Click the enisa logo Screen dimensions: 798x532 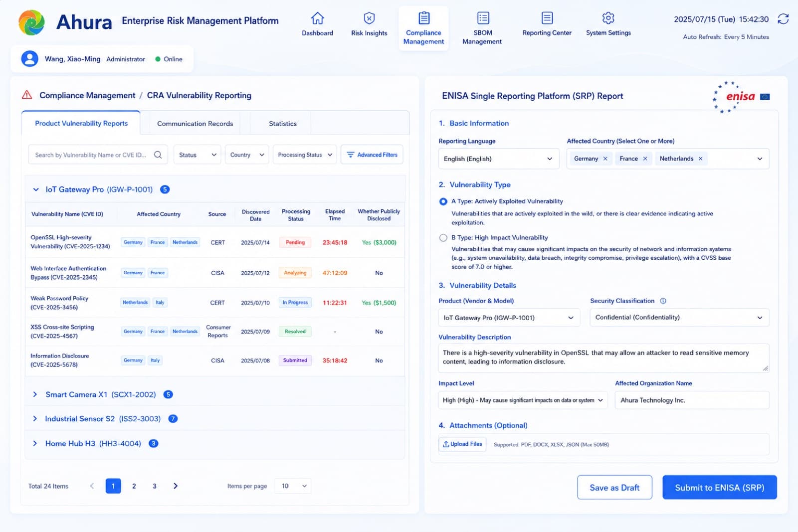click(741, 97)
